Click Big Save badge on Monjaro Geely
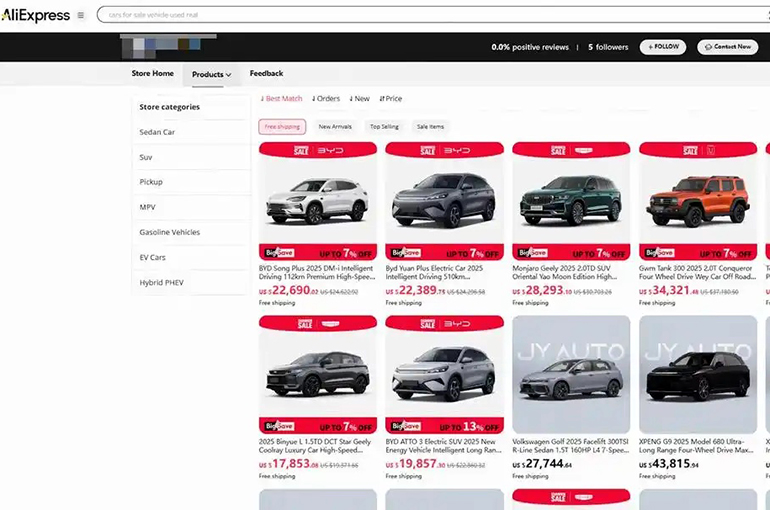770x510 pixels. pyautogui.click(x=532, y=253)
